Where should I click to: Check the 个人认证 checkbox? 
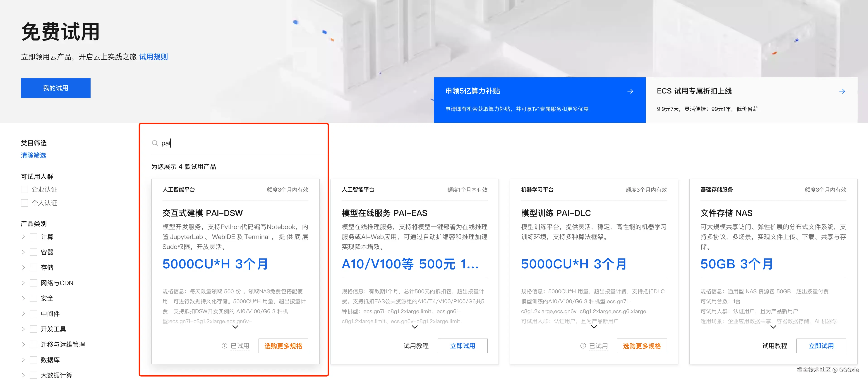point(25,203)
